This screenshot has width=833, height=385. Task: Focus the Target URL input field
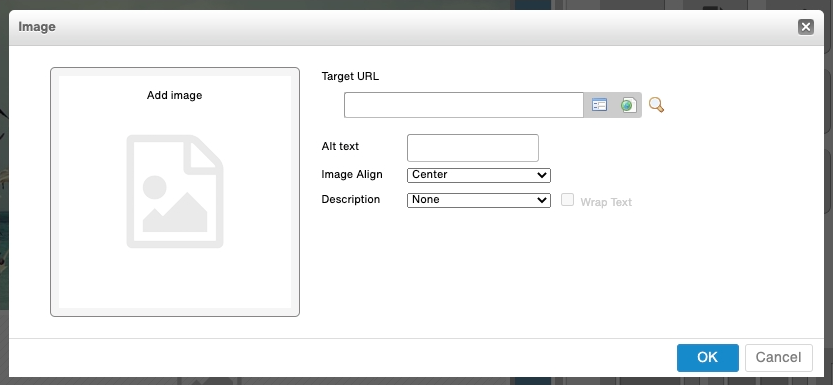pyautogui.click(x=464, y=105)
